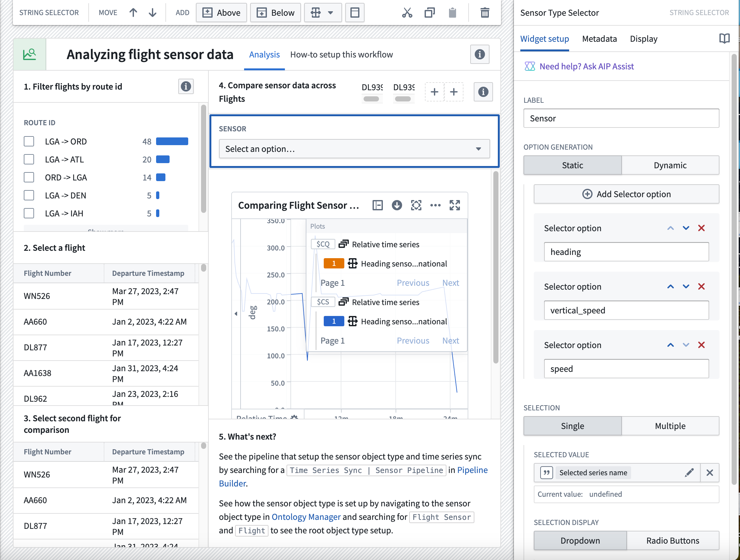Viewport: 740px width, 560px height.
Task: Switch to the Metadata tab
Action: (599, 38)
